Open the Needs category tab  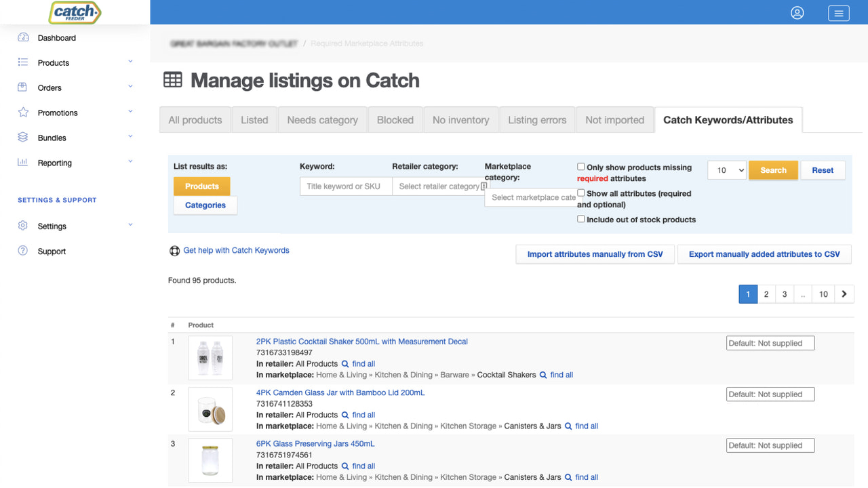(322, 119)
